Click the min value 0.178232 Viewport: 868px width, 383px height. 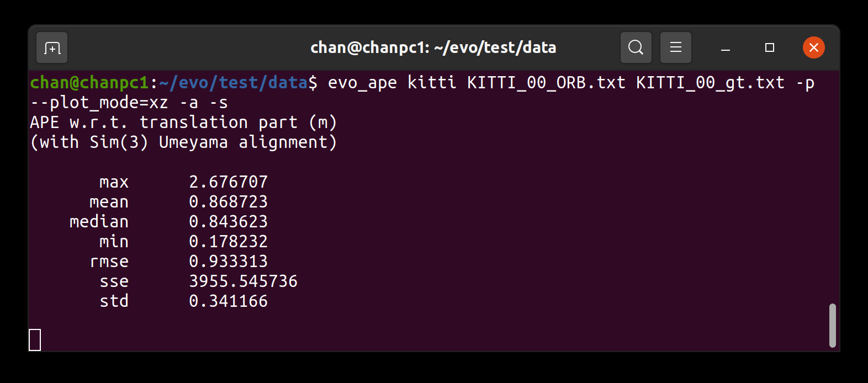click(x=228, y=242)
